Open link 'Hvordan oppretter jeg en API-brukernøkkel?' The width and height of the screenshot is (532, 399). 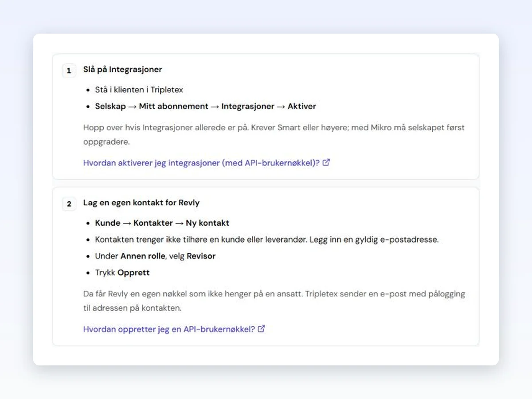coord(174,329)
